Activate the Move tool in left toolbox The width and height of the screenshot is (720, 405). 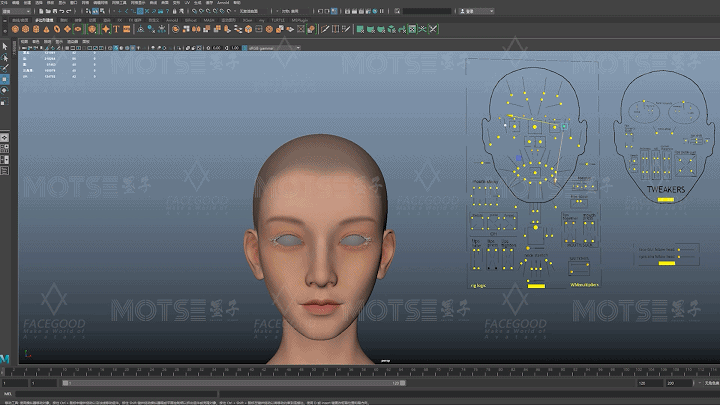pos(5,79)
